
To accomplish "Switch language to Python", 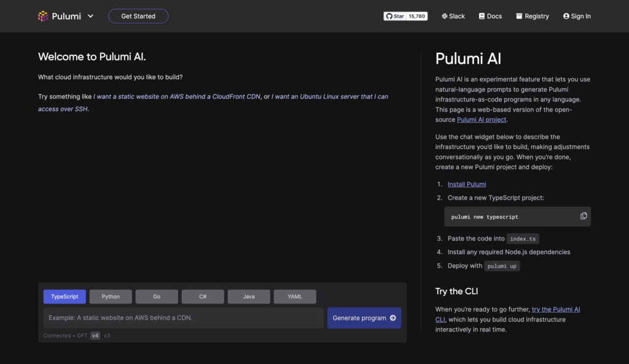I will tap(111, 296).
